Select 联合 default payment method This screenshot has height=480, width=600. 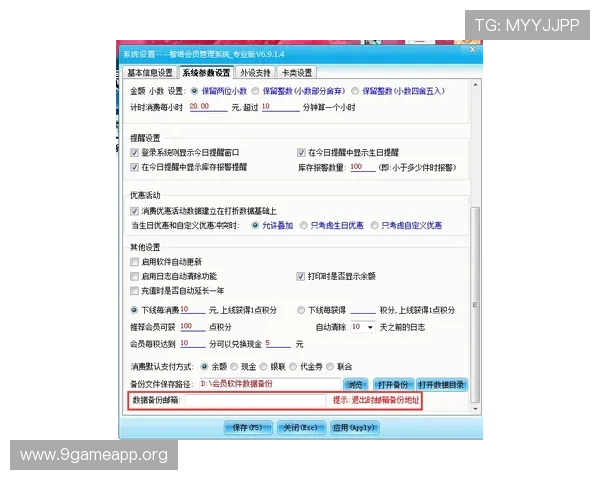(x=330, y=367)
